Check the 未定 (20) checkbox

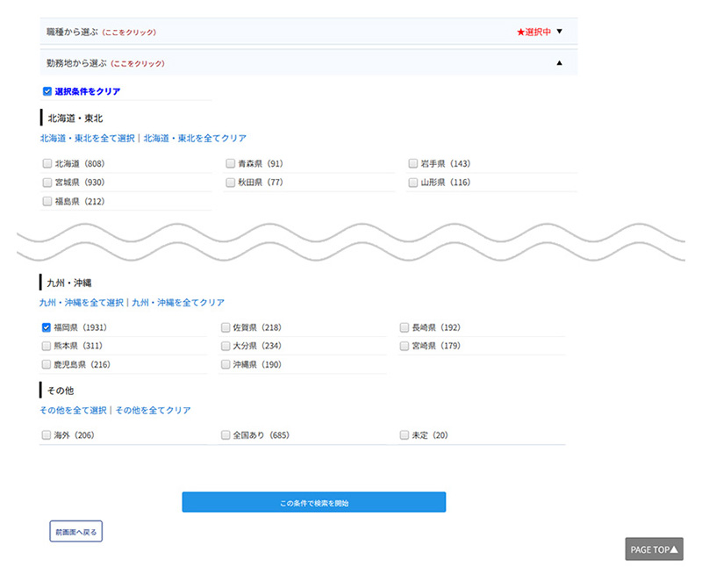(x=405, y=435)
